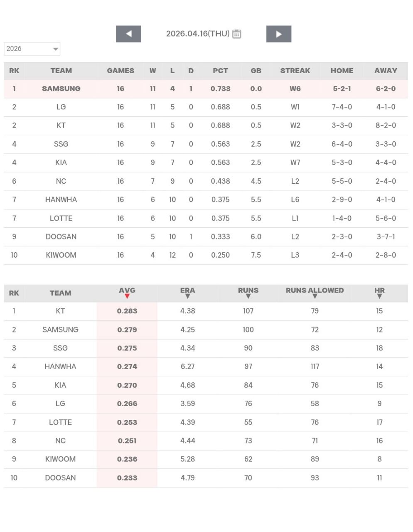This screenshot has width=413, height=532.
Task: Click the date text 2026.04.16(THU)
Action: 198,34
